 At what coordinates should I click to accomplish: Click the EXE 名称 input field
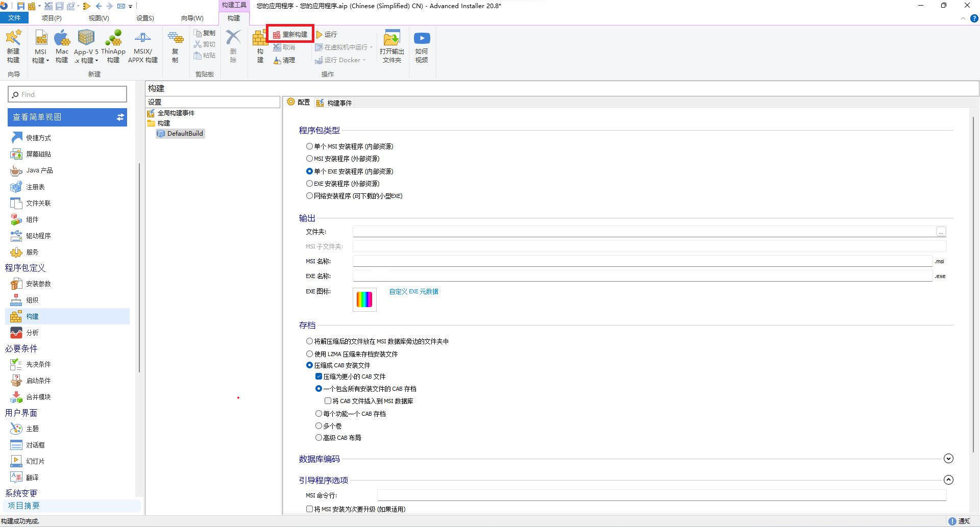point(643,276)
